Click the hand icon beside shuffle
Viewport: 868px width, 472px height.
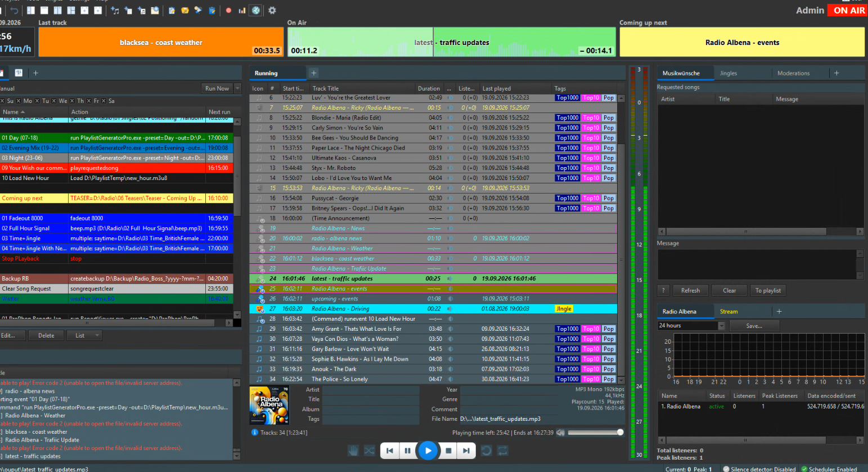353,451
